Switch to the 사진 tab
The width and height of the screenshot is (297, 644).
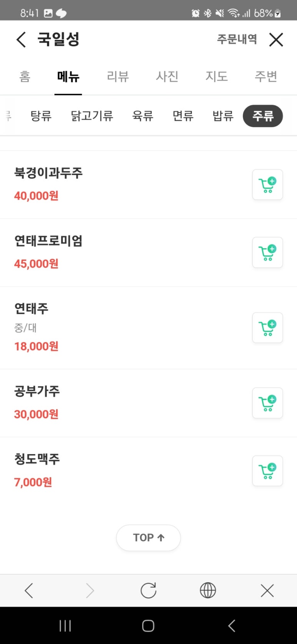point(167,76)
